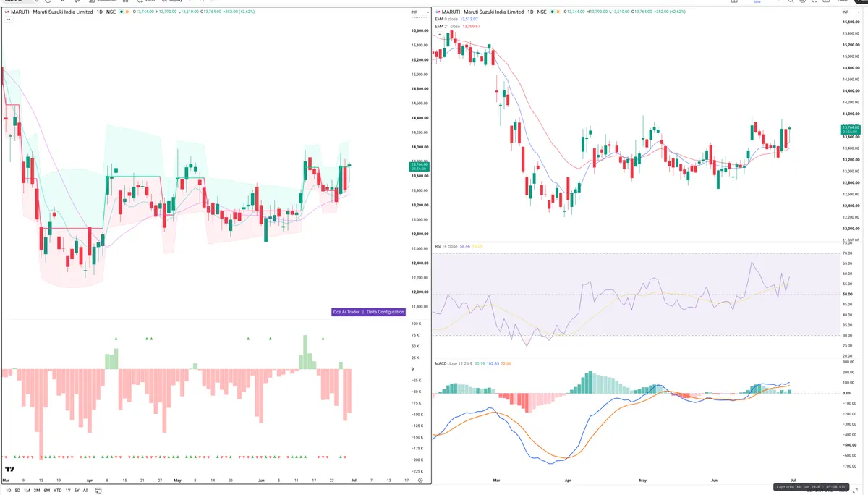Click the -600.00 level on the MACD axis
Screen dimensions: 868x495
pyautogui.click(x=849, y=456)
